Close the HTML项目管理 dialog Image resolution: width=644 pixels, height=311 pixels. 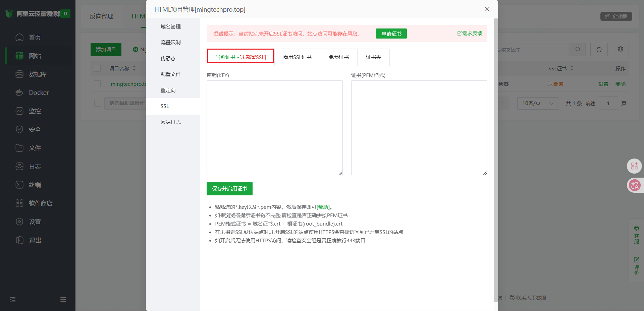coord(487,9)
